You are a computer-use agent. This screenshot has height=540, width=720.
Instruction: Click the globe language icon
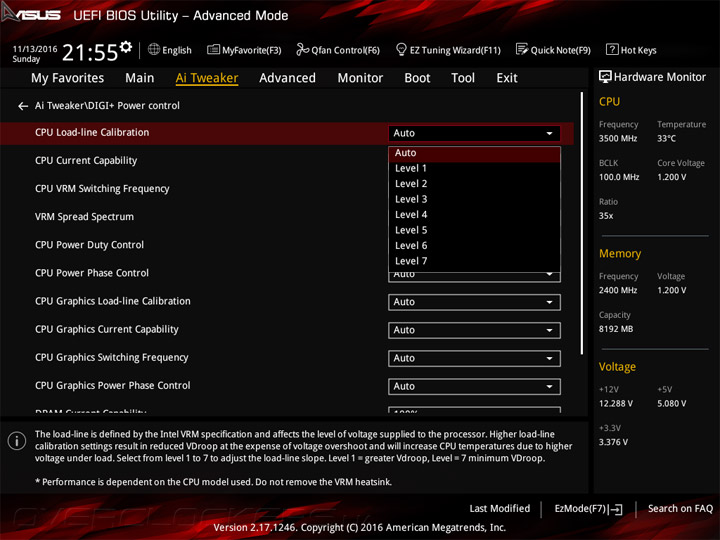[154, 49]
